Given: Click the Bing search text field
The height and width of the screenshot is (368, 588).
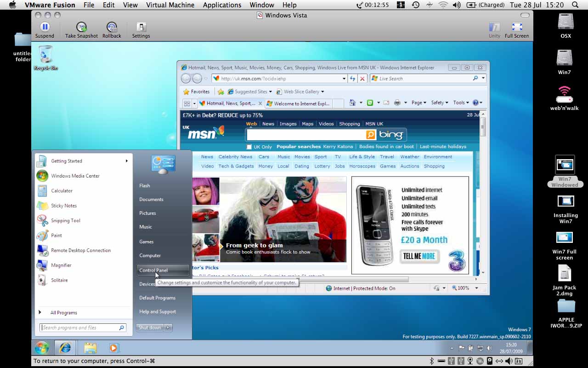Looking at the screenshot, I should (306, 135).
